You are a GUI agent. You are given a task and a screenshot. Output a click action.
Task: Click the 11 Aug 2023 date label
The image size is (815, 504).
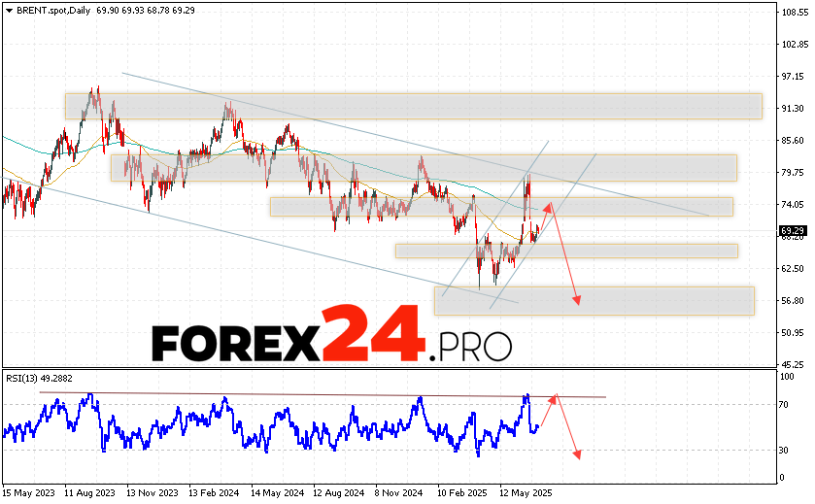tap(88, 493)
